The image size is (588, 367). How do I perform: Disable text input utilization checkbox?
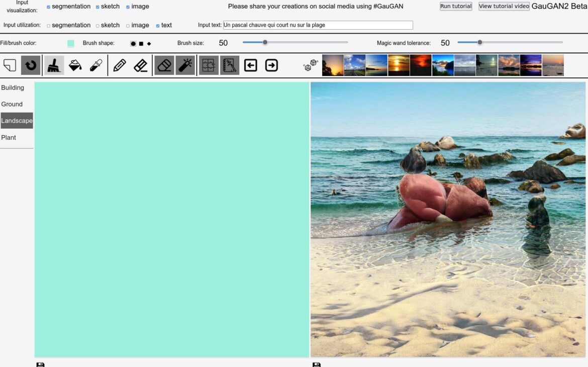pyautogui.click(x=158, y=26)
